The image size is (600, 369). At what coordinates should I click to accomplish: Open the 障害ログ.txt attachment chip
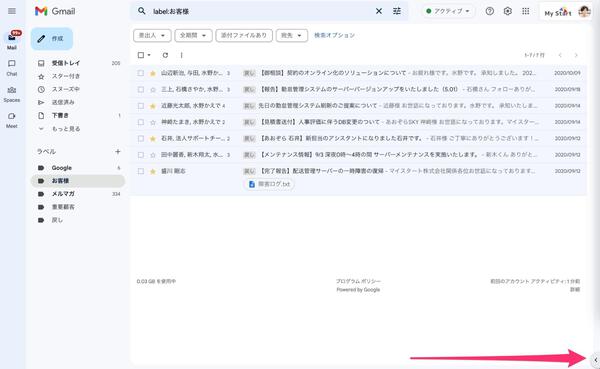click(269, 184)
